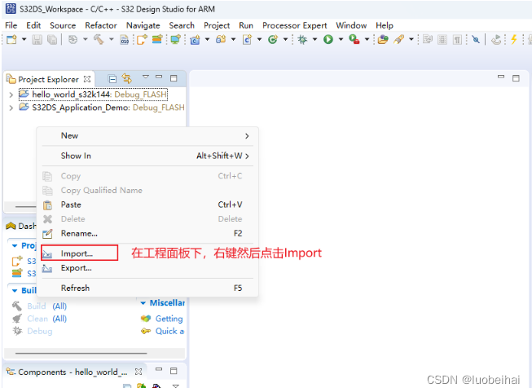Click the stacked library project icon
Viewport: 532px width, 392px height.
(157, 39)
